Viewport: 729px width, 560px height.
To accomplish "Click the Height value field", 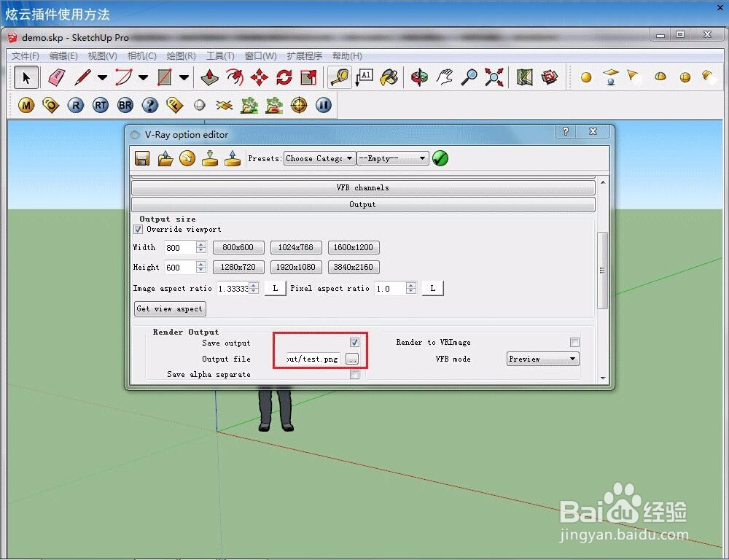I will pyautogui.click(x=180, y=267).
